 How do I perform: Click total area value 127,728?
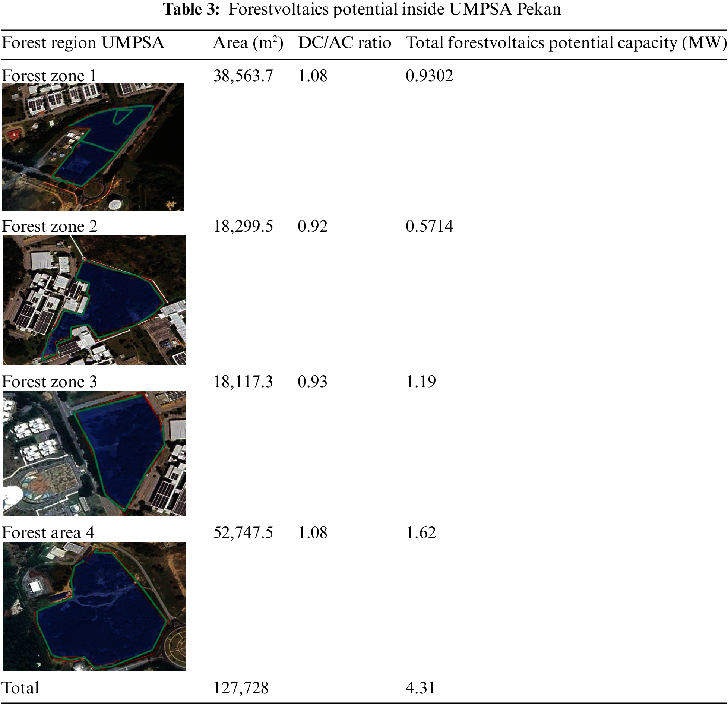pos(241,688)
